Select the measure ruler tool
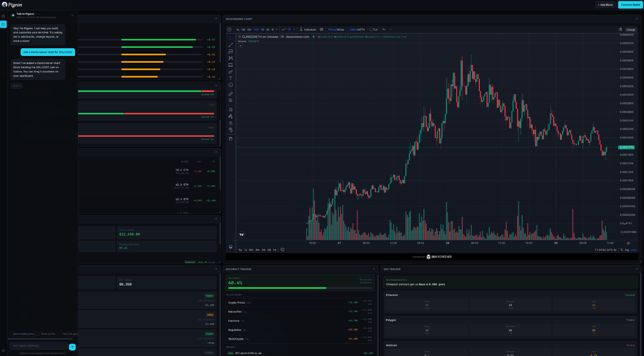This screenshot has height=356, width=644. [x=231, y=94]
